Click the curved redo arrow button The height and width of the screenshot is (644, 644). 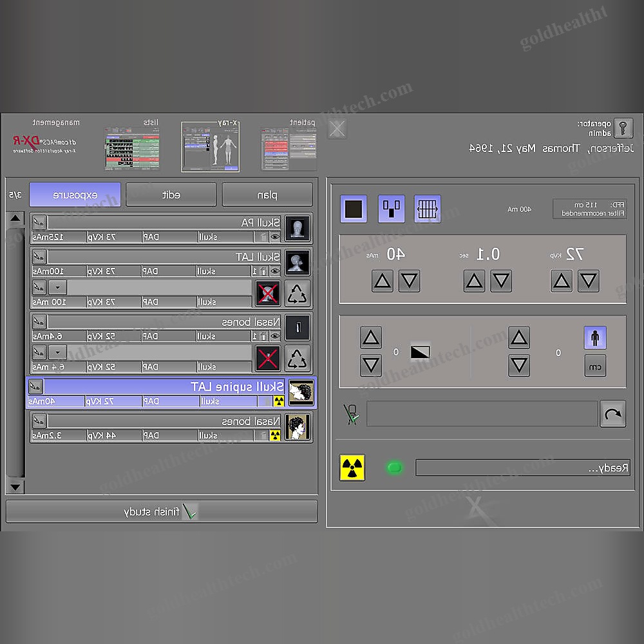613,414
